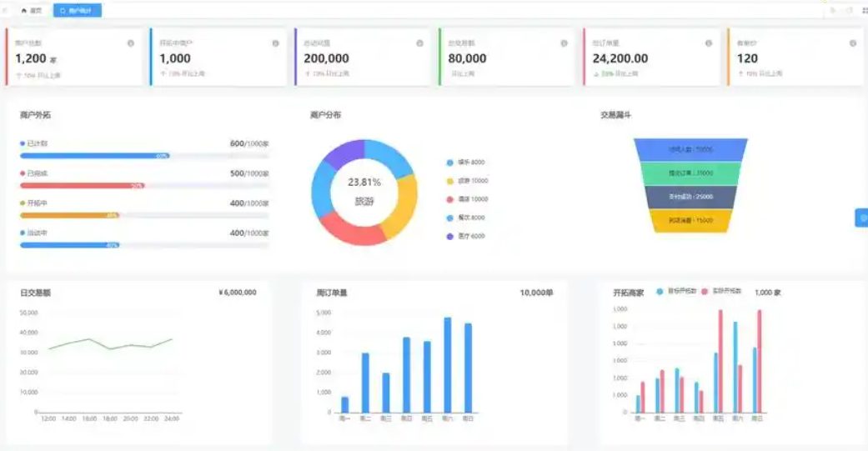Click the blue top funnel layer
Viewport: 868px width, 451px height.
point(690,149)
